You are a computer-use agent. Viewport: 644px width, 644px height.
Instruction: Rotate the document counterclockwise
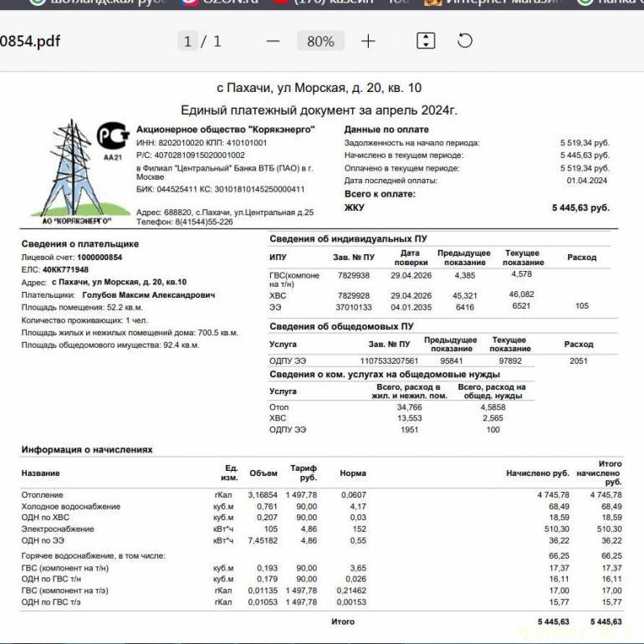pos(465,41)
